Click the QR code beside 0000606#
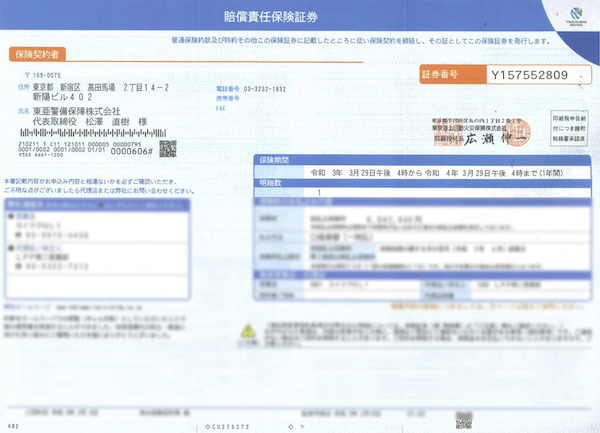The image size is (600, 433). pyautogui.click(x=168, y=148)
